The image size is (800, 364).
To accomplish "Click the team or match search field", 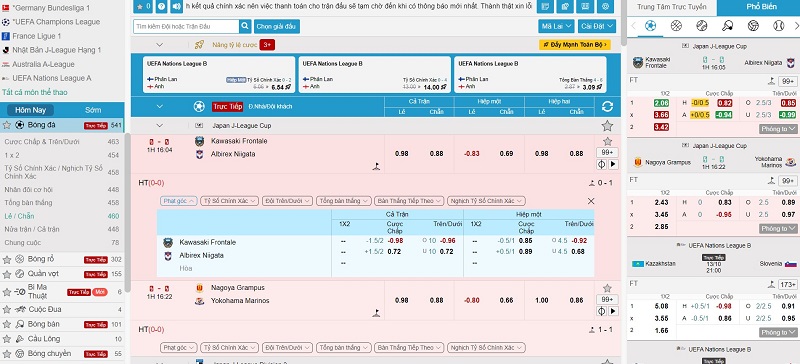I will 186,26.
